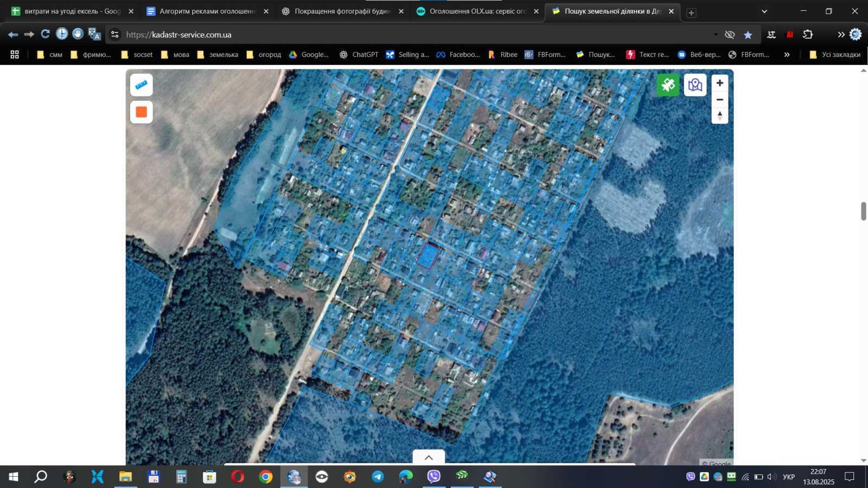
Task: Open the tab list dropdown arrow
Action: 764,11
